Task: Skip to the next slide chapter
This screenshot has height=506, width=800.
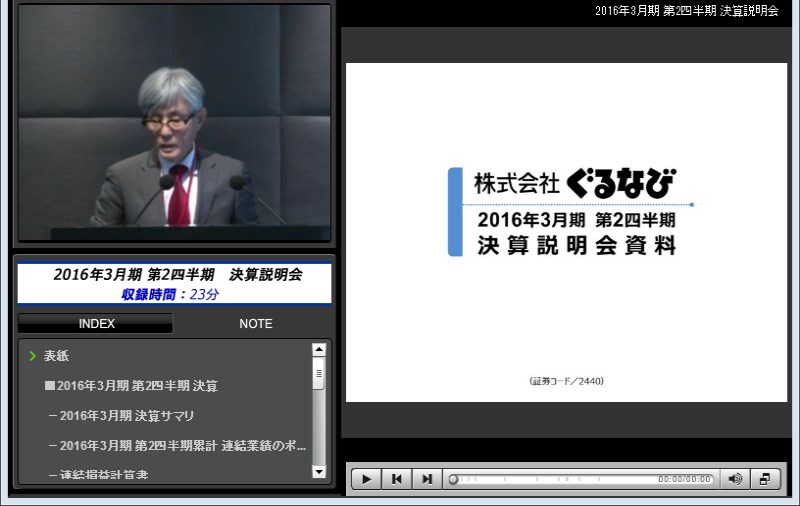Action: (x=427, y=479)
